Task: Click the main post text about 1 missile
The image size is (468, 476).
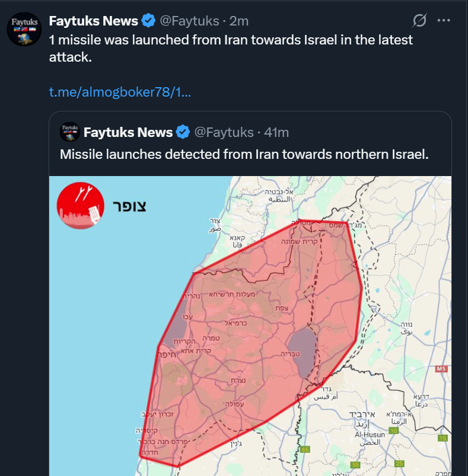Action: tap(231, 48)
